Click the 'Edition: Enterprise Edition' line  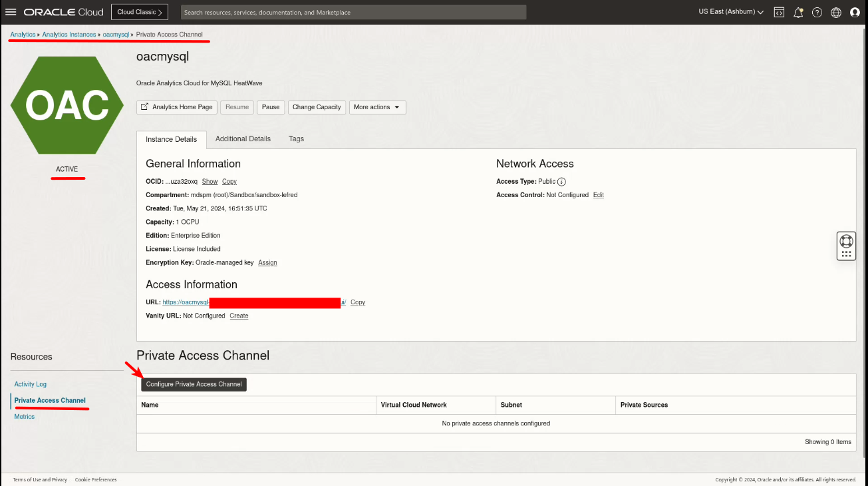[x=183, y=235]
